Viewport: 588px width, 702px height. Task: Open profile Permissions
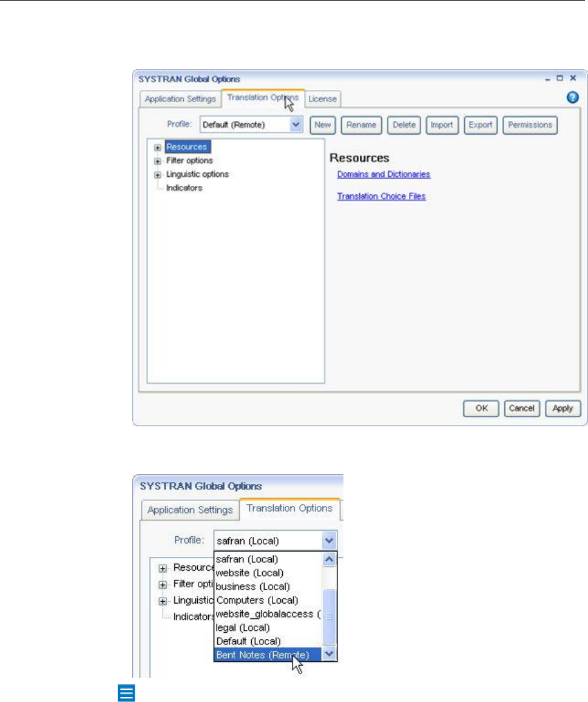(x=530, y=125)
